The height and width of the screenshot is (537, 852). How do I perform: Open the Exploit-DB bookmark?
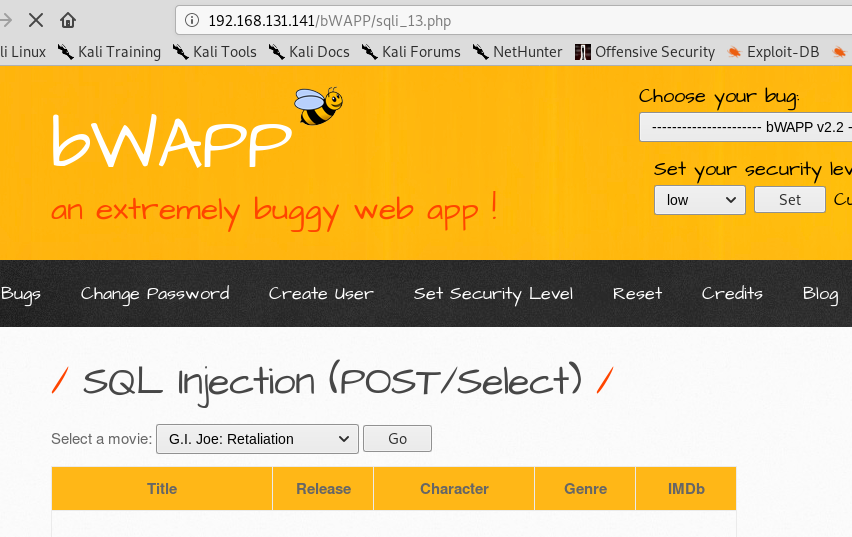[x=773, y=52]
